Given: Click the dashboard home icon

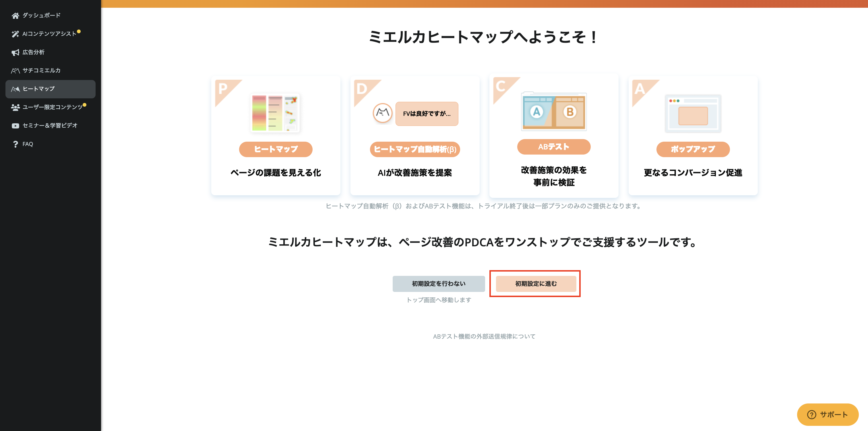Looking at the screenshot, I should [15, 15].
